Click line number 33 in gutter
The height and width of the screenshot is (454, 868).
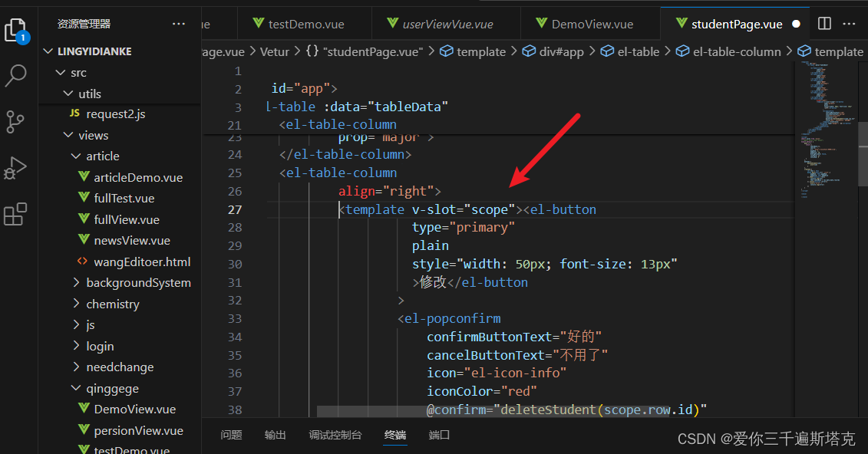[x=235, y=318]
